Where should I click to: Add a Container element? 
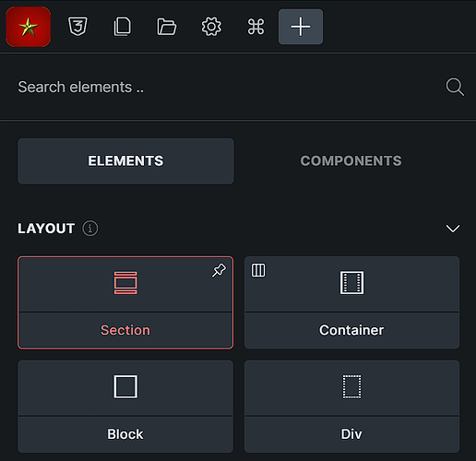pyautogui.click(x=351, y=302)
